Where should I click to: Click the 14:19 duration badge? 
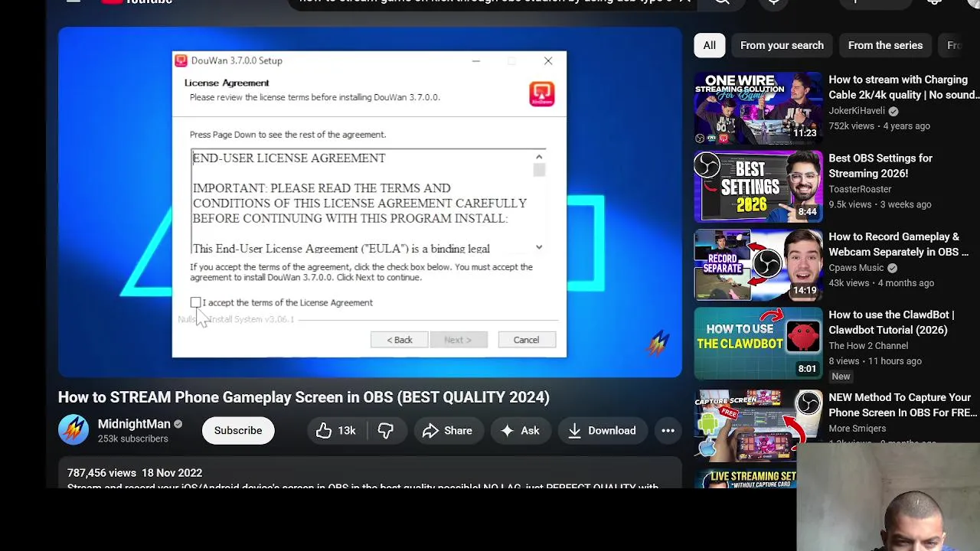click(x=805, y=290)
